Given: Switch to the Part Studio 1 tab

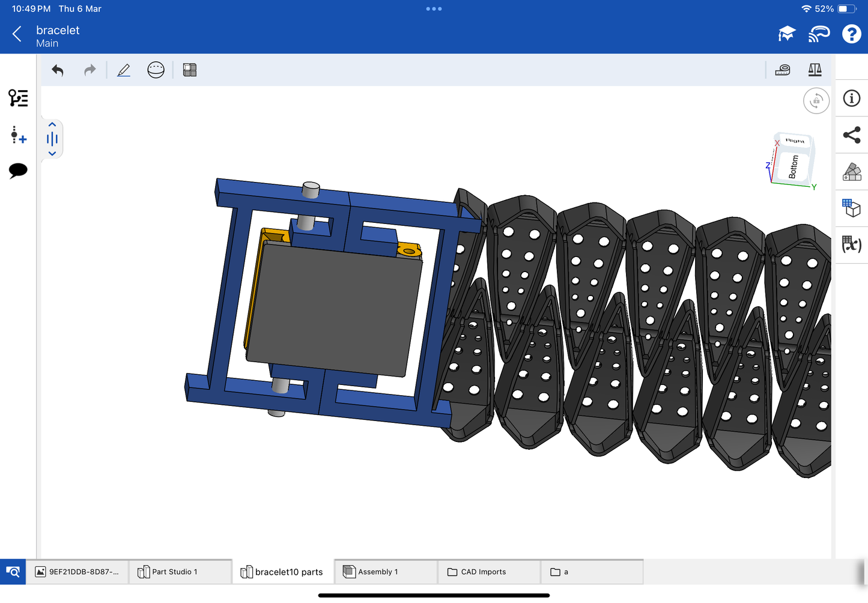Looking at the screenshot, I should click(x=180, y=572).
